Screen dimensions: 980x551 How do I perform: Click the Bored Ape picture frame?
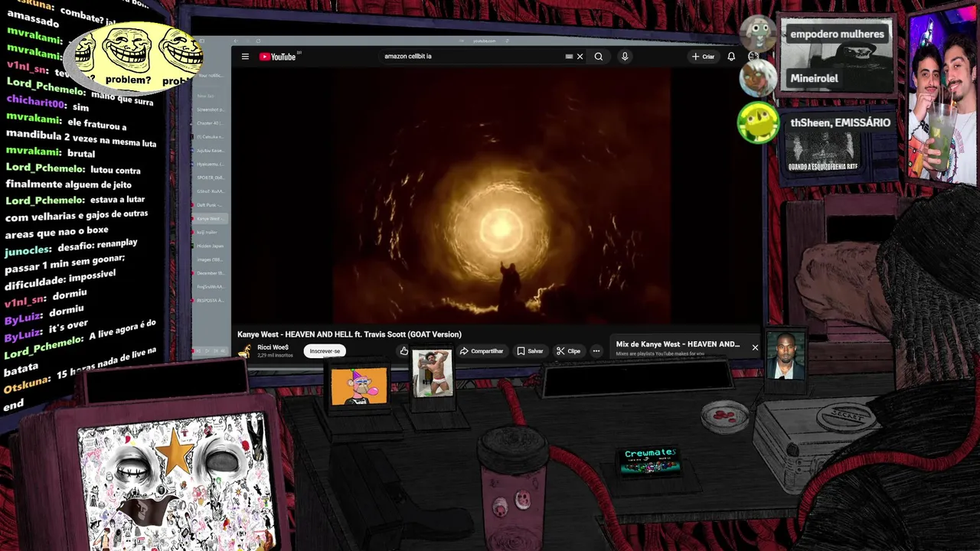point(359,386)
